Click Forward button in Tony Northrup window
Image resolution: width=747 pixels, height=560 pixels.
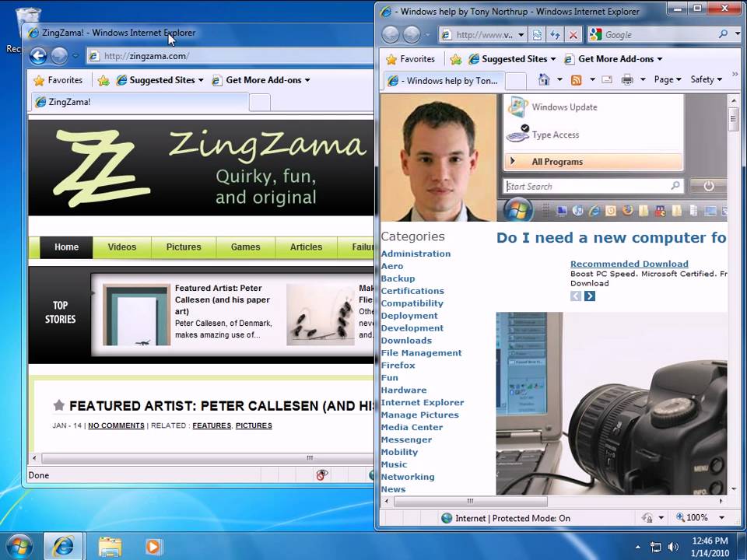[412, 35]
